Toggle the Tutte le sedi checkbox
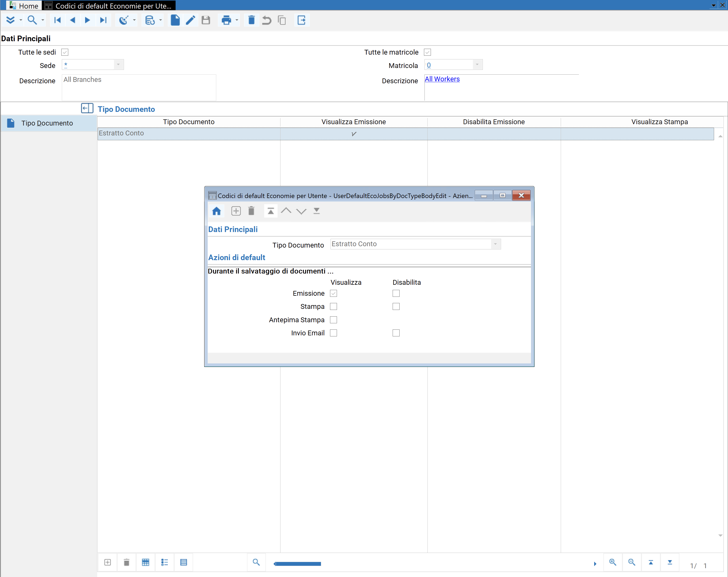Screen dimensions: 728x577 65,52
